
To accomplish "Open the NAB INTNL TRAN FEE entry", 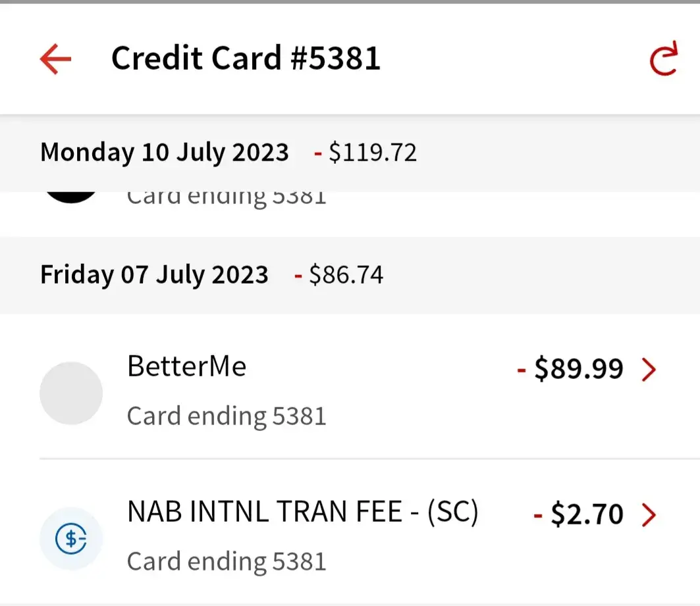I will pos(302,513).
